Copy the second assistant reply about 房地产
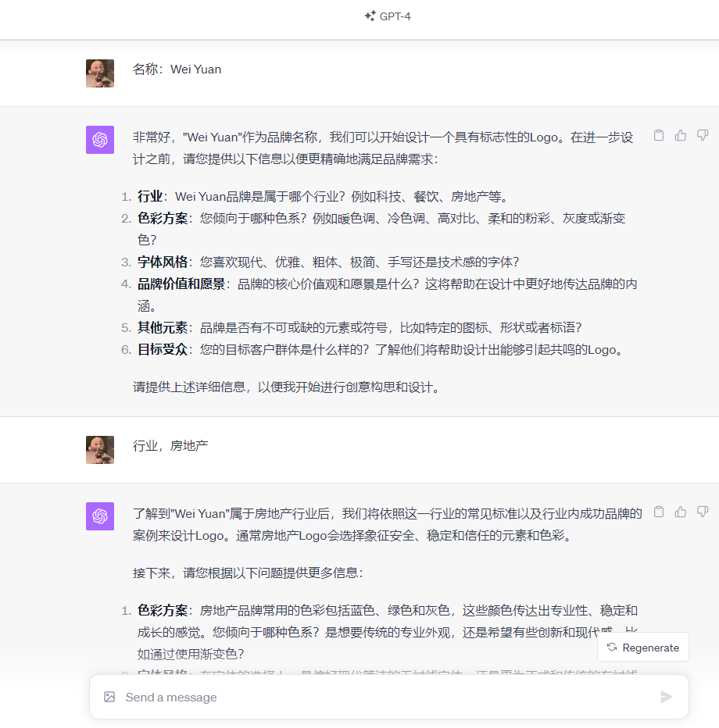 pos(659,512)
